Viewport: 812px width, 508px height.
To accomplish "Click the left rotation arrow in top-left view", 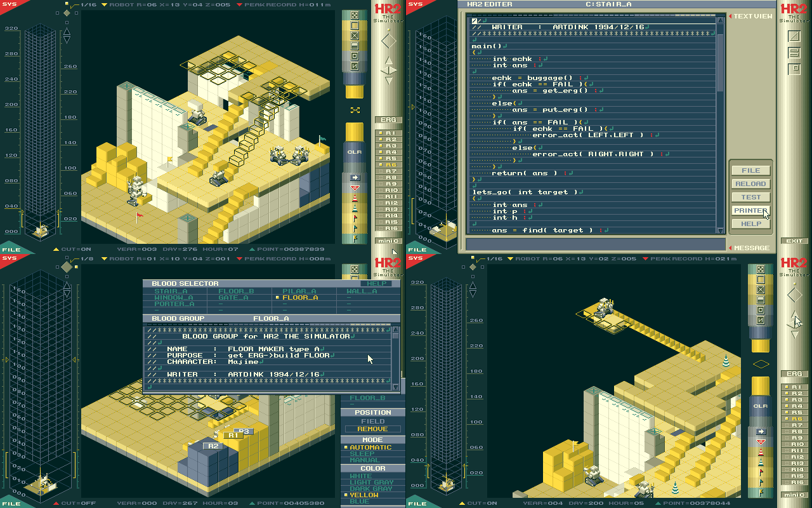I will pyautogui.click(x=383, y=70).
